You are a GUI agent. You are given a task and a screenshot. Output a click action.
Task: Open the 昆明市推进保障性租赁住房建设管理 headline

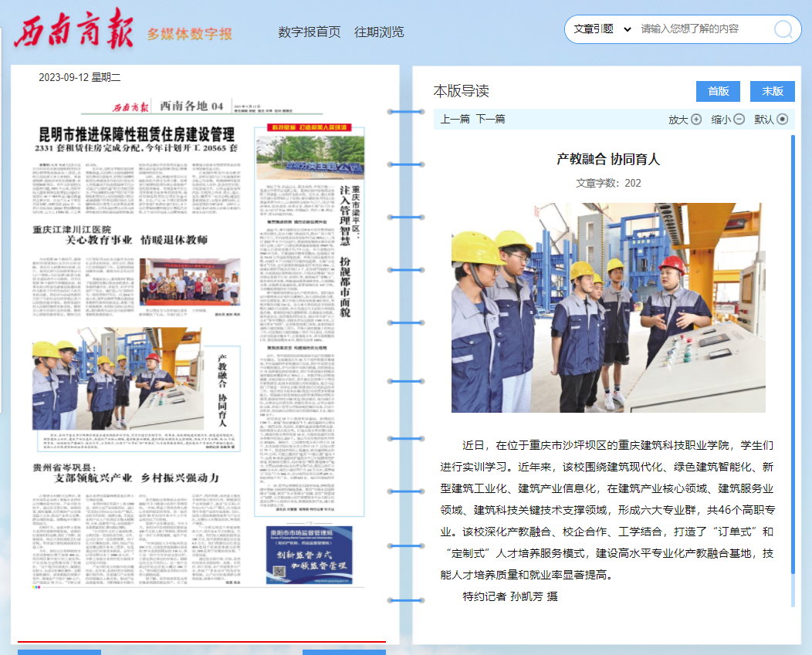(137, 132)
